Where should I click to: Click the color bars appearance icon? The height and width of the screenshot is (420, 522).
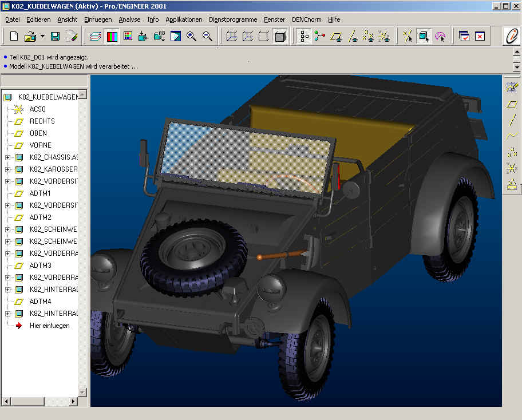pyautogui.click(x=112, y=36)
